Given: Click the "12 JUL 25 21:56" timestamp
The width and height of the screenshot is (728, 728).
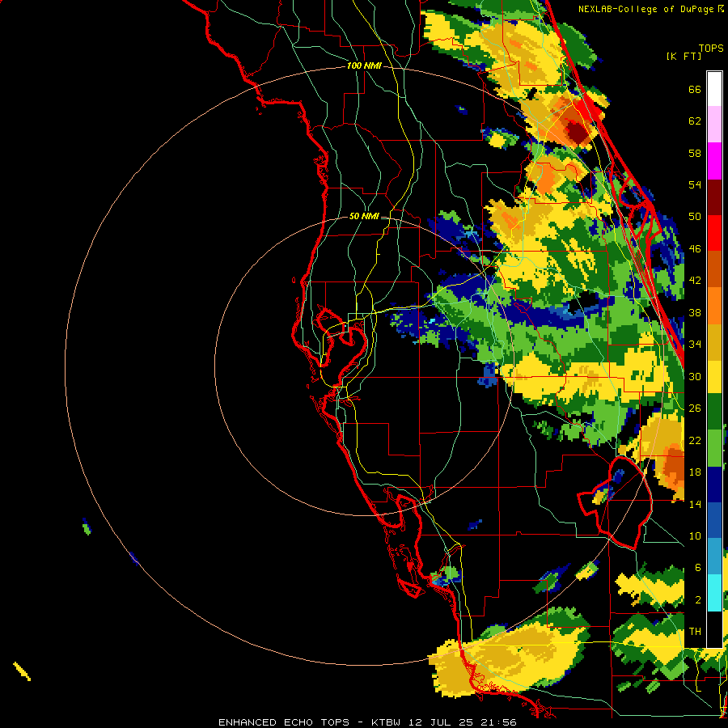Looking at the screenshot, I should coord(463,722).
